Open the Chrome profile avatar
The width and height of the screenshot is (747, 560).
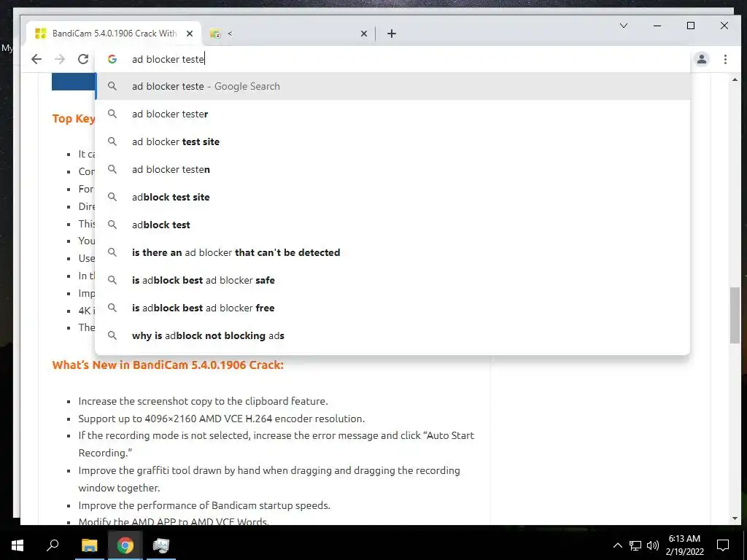click(x=702, y=59)
